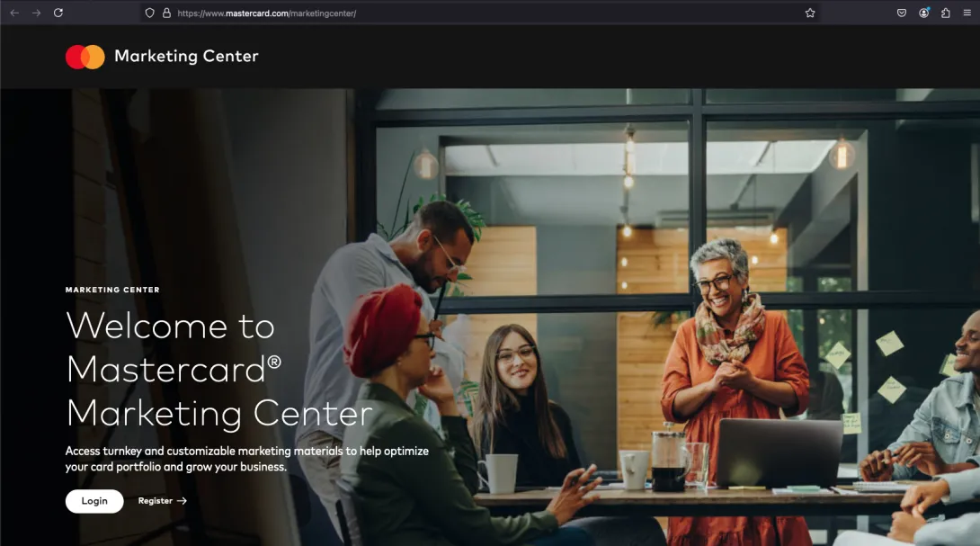Save the page to Pocket

tap(901, 13)
